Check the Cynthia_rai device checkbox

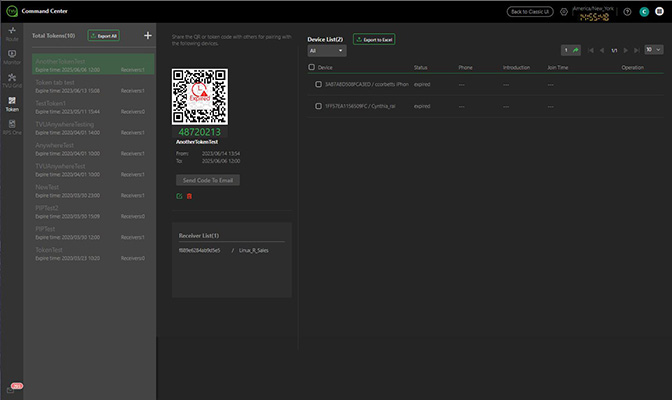click(x=319, y=105)
